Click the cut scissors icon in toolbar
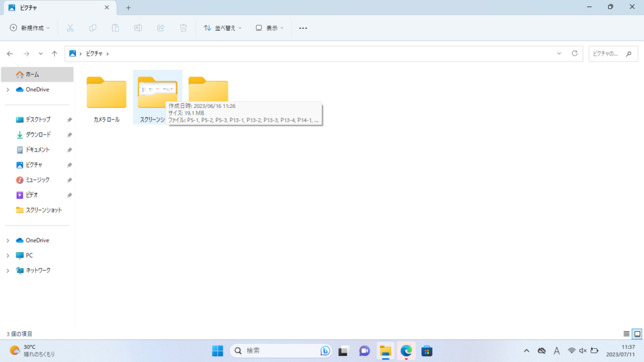Screen dimensions: 644x362 click(x=70, y=28)
